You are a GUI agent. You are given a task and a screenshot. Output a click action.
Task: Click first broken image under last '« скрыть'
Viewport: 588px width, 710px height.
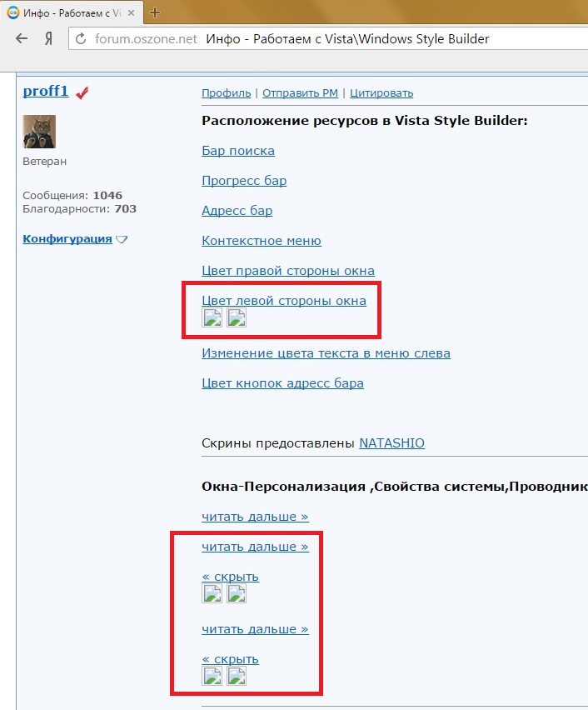[x=212, y=676]
